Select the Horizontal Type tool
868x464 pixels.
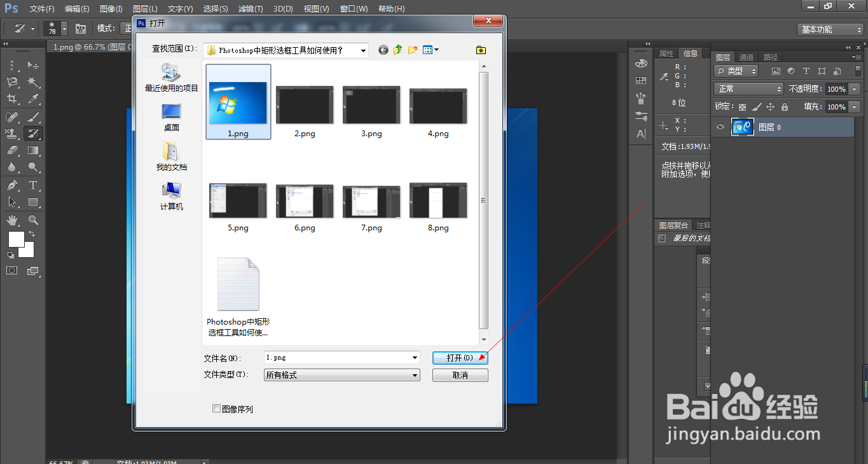[x=34, y=184]
